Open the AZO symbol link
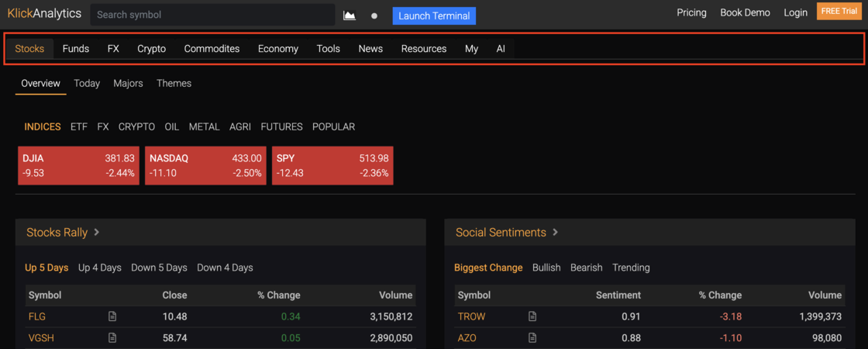 point(467,338)
